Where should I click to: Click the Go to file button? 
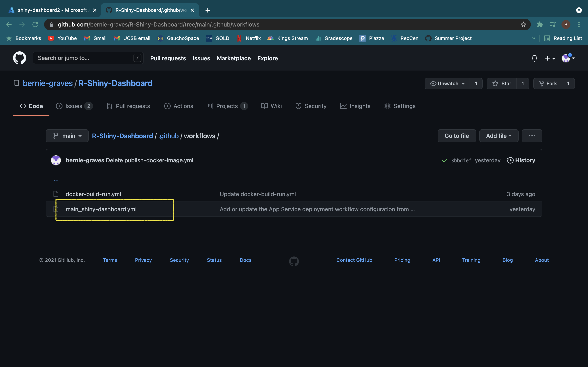click(x=457, y=136)
